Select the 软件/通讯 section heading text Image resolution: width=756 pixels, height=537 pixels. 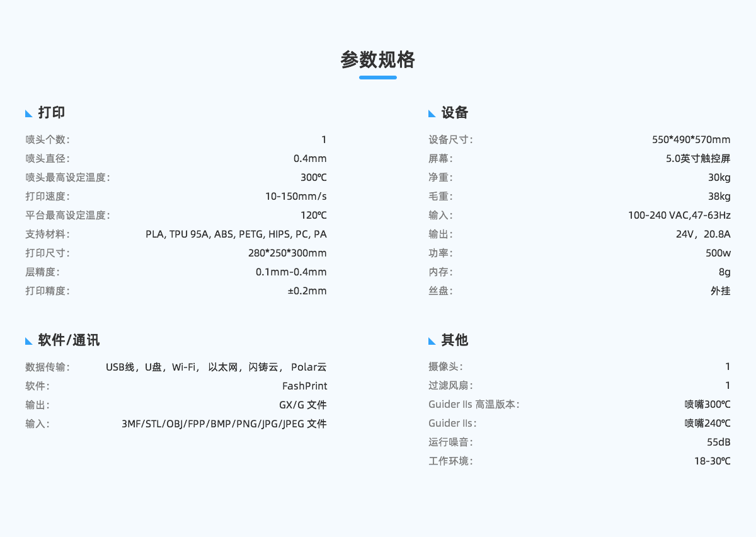pyautogui.click(x=69, y=340)
